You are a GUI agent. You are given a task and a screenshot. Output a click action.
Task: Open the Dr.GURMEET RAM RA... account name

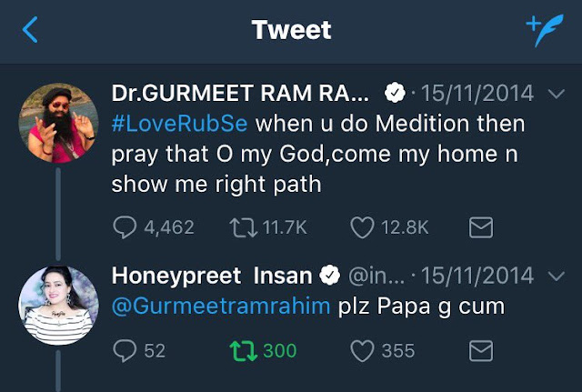coord(242,94)
